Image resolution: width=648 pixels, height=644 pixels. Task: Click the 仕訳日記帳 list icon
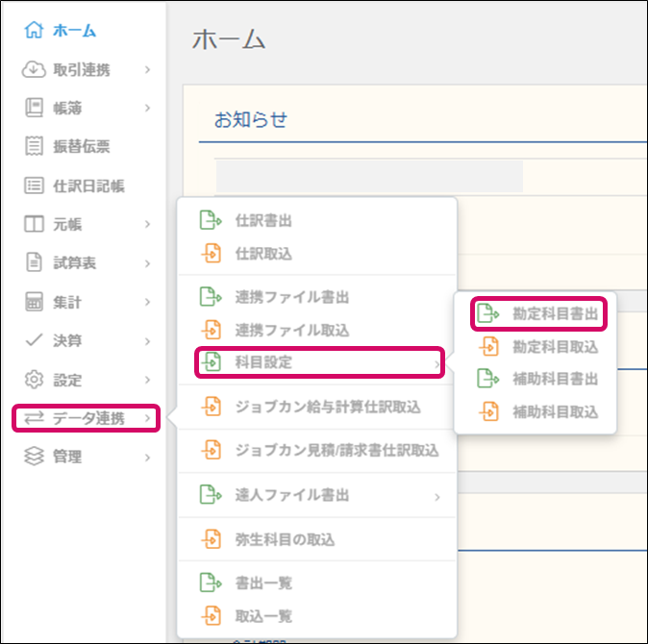click(x=35, y=186)
